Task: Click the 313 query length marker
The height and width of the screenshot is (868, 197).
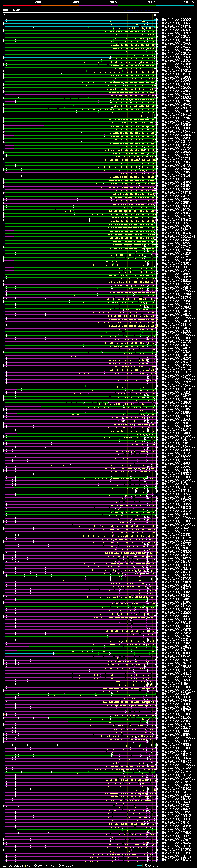Action: point(155,15)
